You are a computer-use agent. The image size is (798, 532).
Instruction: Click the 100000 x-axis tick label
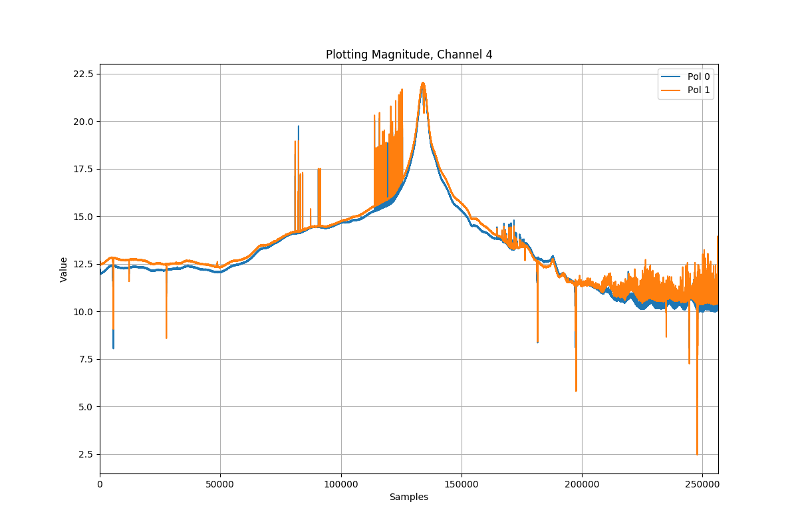pyautogui.click(x=341, y=483)
